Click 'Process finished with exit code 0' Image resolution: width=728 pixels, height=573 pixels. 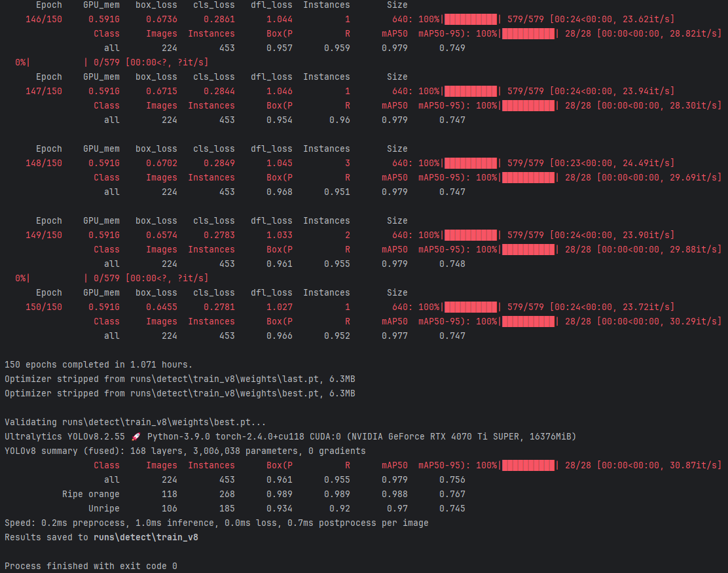coord(91,566)
